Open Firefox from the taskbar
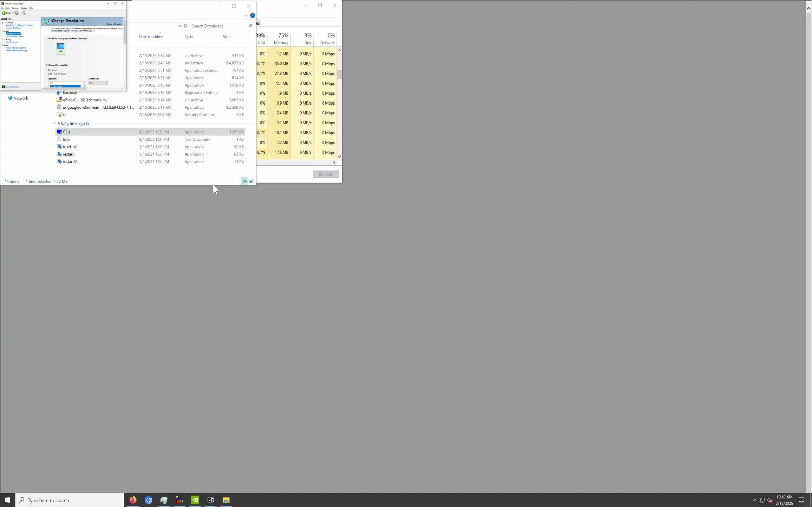Screen dimensions: 812x507 133,500
